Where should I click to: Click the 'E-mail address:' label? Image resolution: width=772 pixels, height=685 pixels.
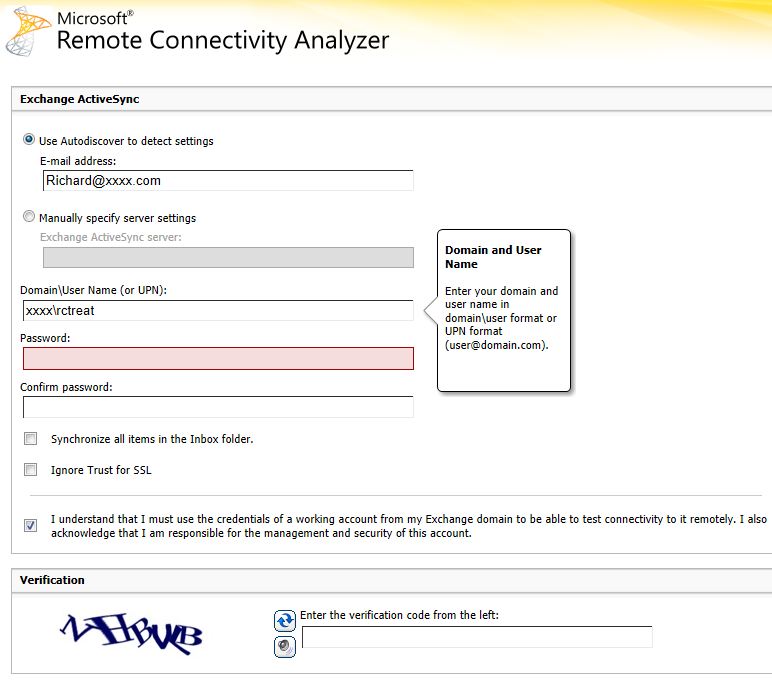click(78, 161)
